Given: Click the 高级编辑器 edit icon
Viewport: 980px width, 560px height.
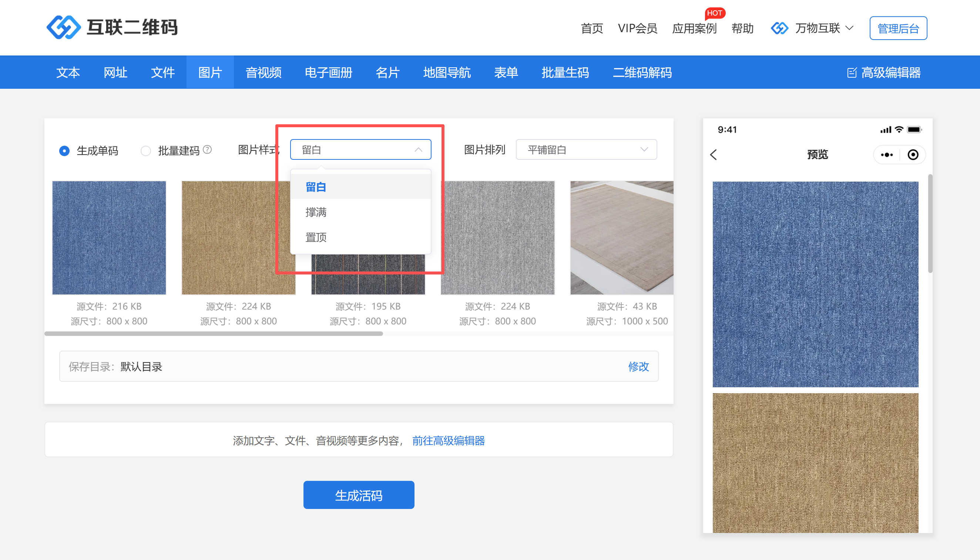Looking at the screenshot, I should 852,72.
